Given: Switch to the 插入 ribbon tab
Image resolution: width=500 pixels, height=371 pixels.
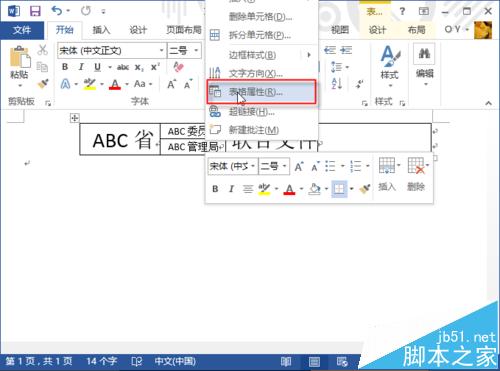Looking at the screenshot, I should tap(101, 30).
